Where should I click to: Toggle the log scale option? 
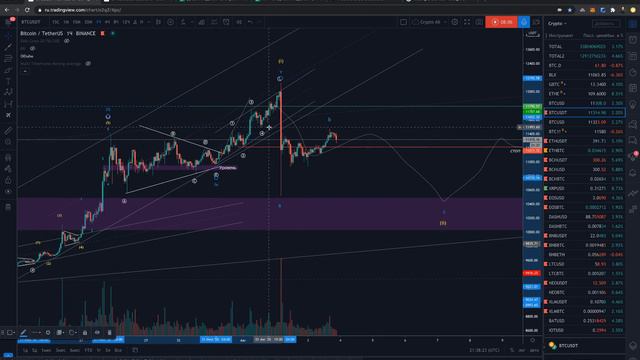click(522, 350)
